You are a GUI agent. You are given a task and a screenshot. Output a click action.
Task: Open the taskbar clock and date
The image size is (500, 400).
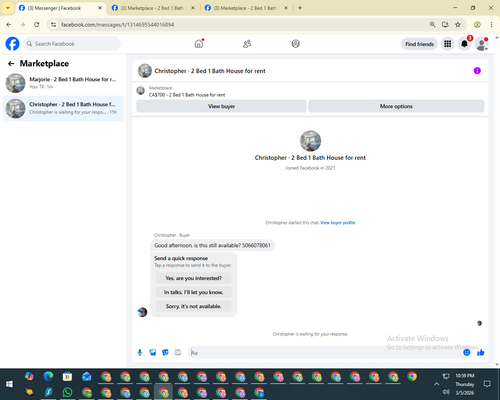[465, 384]
